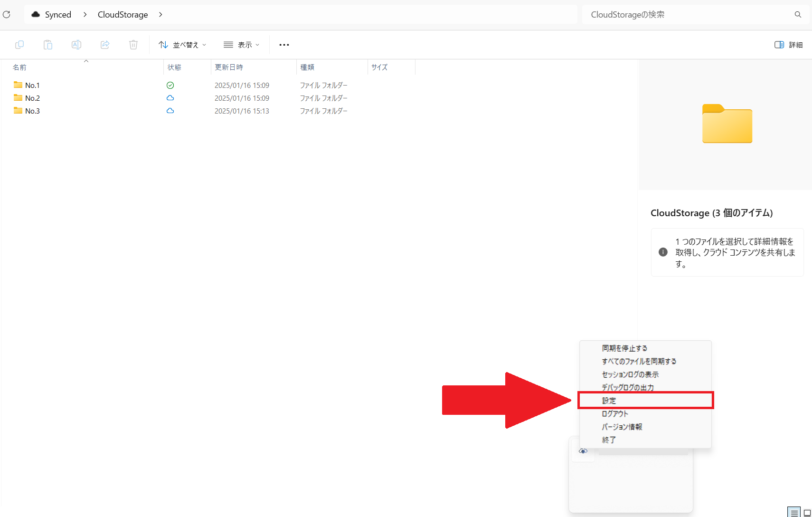Click the ファイル フォルダー type of No.1
Image resolution: width=812 pixels, height=517 pixels.
(323, 86)
